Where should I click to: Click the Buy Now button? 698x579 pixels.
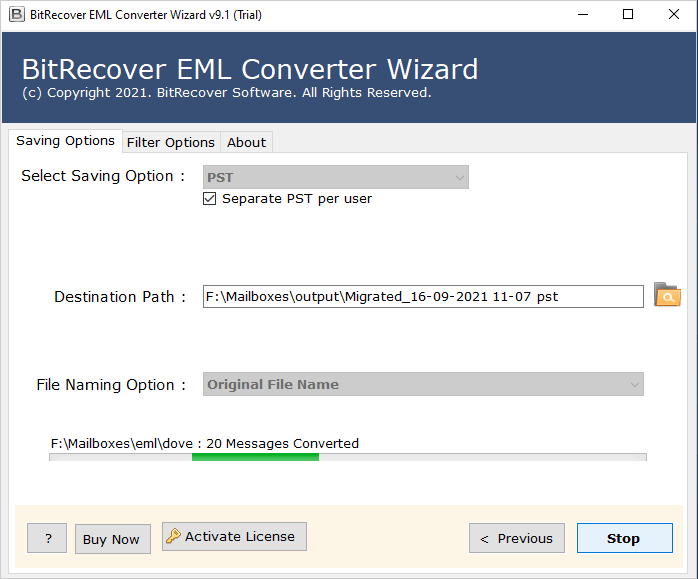(113, 539)
